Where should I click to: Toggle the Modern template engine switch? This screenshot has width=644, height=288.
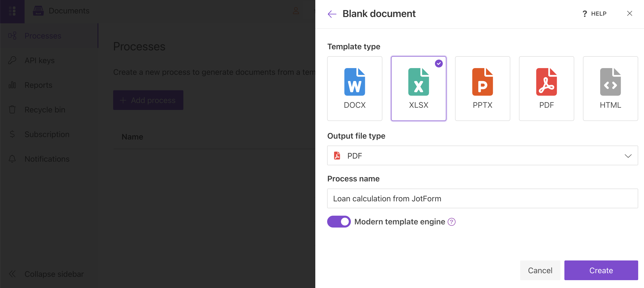click(339, 222)
